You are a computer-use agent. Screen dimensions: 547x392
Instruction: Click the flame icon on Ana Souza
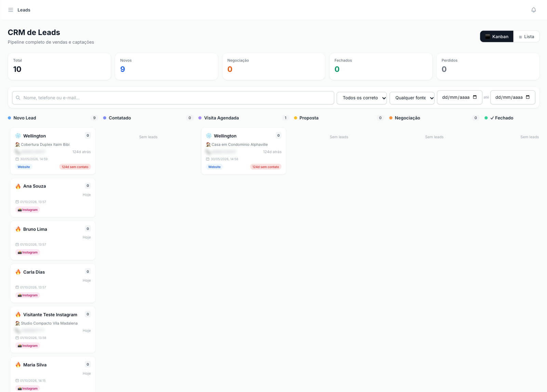18,186
